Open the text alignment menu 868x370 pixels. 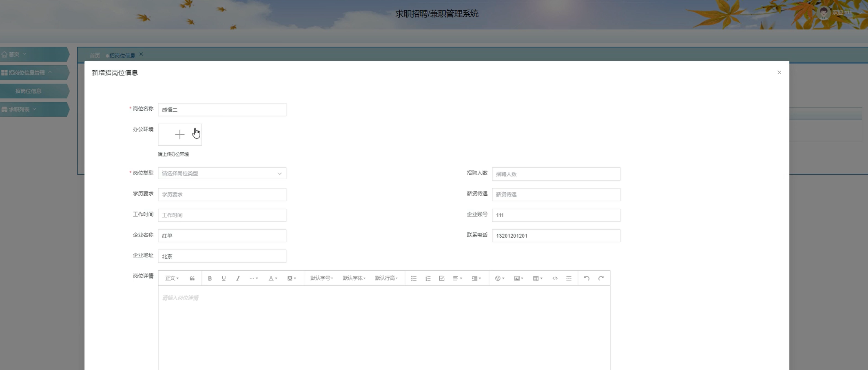[x=457, y=279]
